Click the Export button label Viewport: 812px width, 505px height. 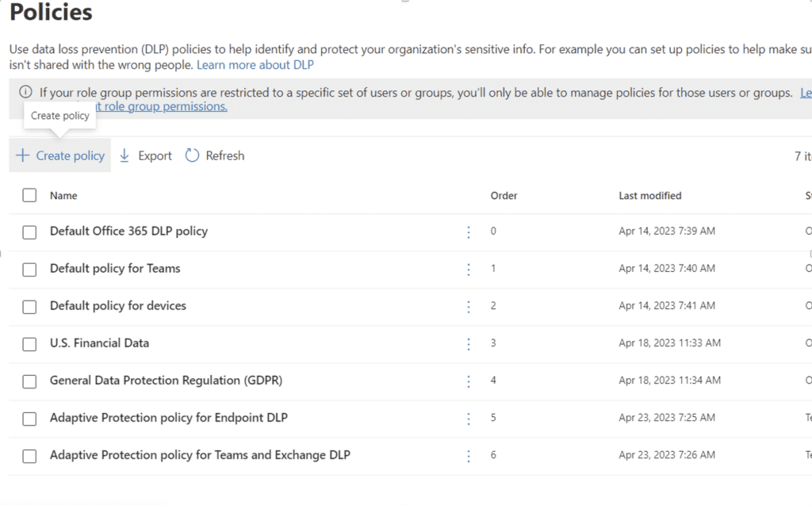155,155
